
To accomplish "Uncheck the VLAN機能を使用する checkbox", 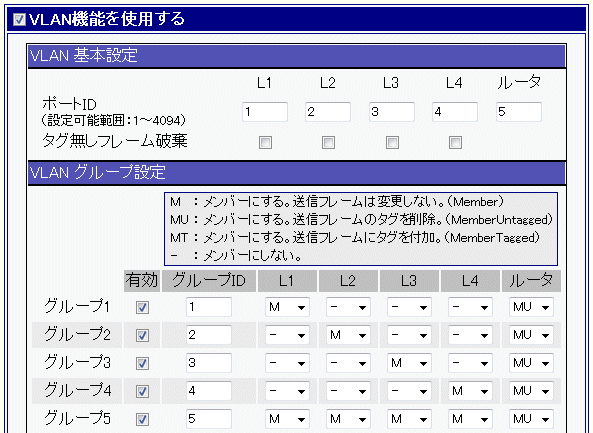I will click(19, 19).
